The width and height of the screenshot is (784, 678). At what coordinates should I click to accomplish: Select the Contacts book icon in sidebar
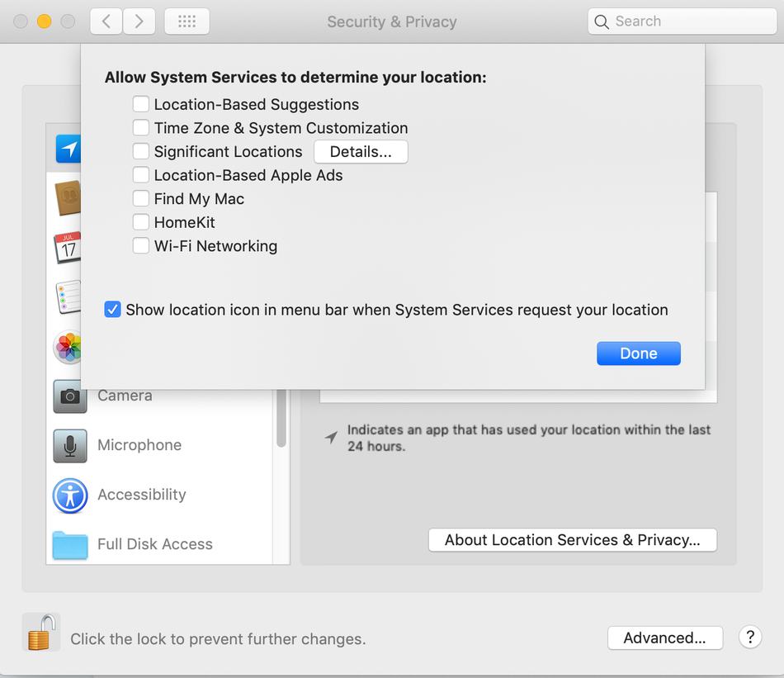coord(68,198)
